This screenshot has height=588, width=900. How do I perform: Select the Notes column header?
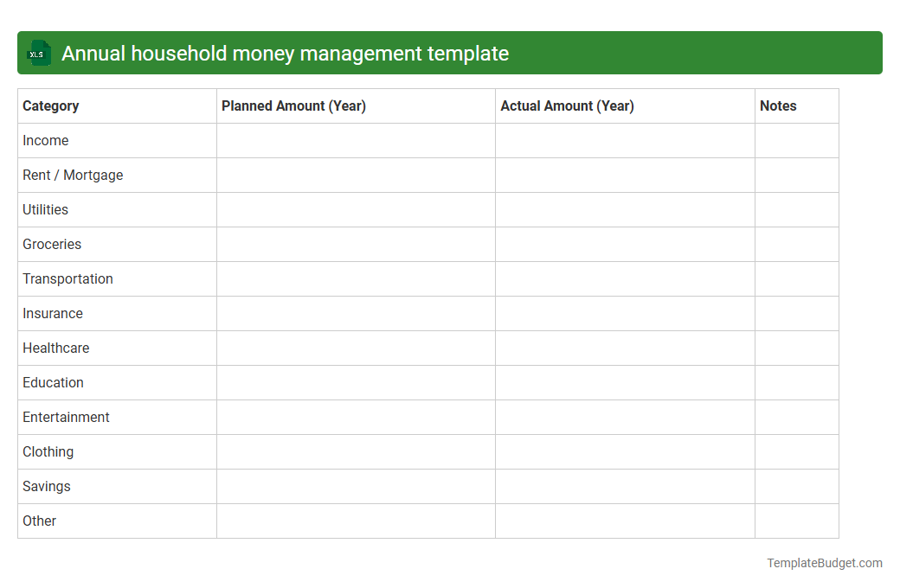[778, 105]
